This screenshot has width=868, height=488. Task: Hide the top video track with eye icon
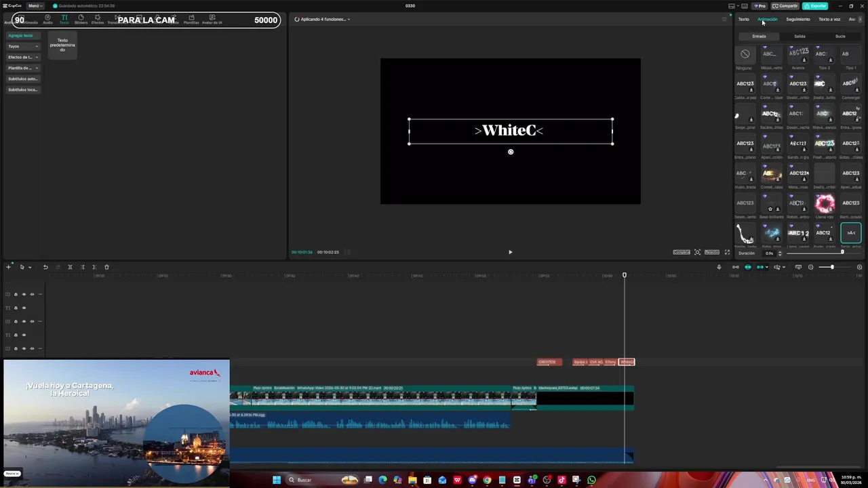[x=24, y=294]
